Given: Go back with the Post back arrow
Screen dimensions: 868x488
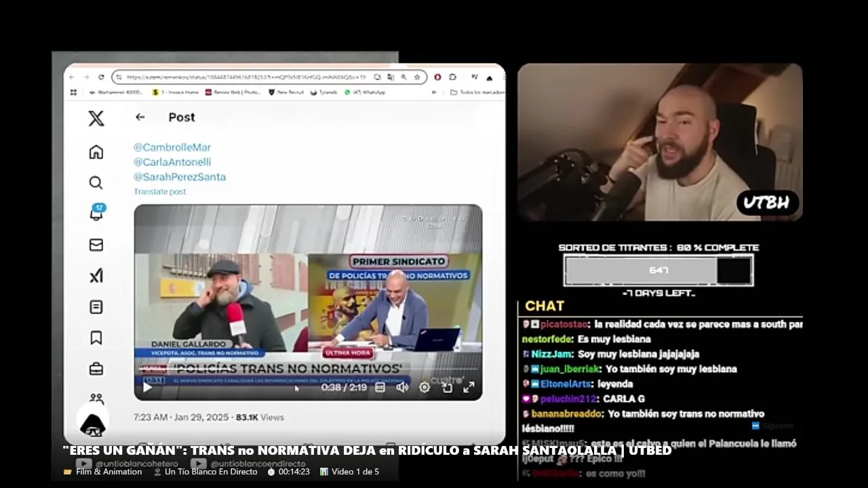Looking at the screenshot, I should (140, 117).
